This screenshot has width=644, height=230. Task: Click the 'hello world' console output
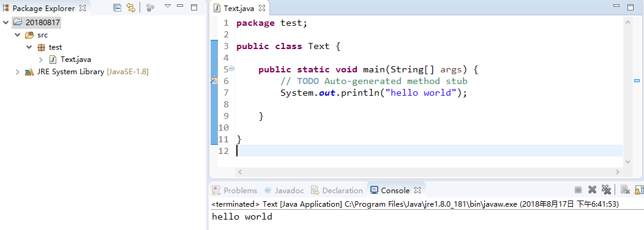(x=242, y=217)
